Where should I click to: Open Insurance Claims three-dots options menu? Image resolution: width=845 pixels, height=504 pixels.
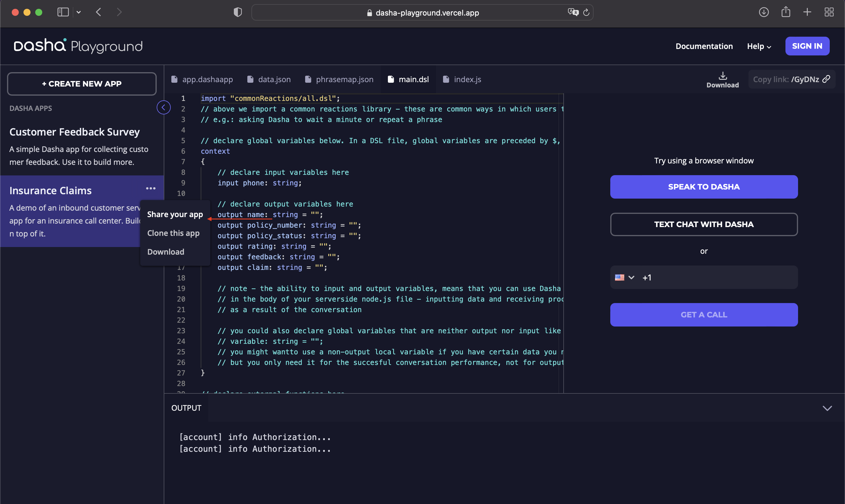151,189
